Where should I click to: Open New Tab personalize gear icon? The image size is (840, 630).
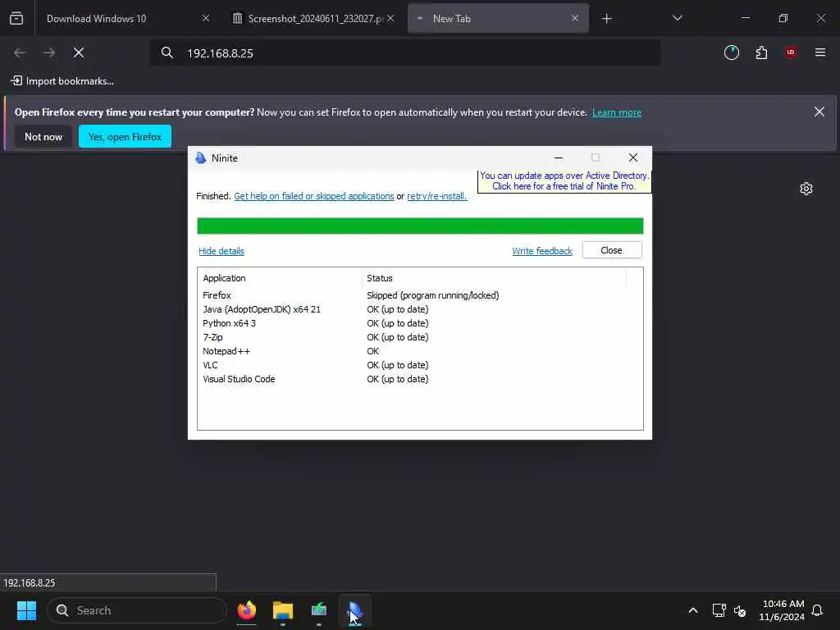tap(806, 189)
